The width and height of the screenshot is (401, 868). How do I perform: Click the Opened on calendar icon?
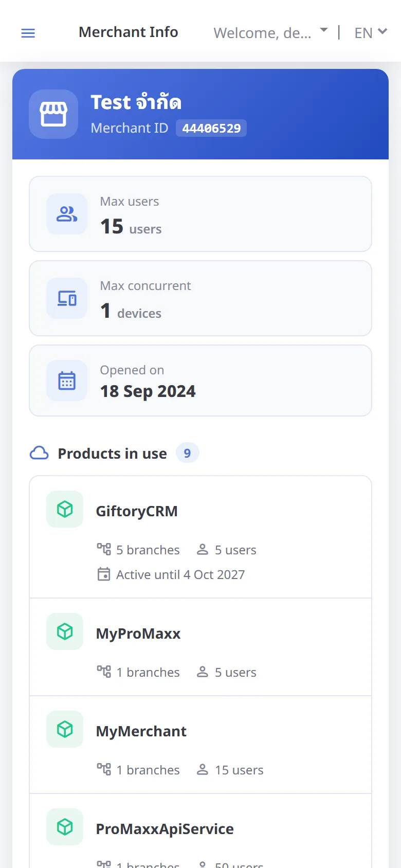click(x=67, y=381)
